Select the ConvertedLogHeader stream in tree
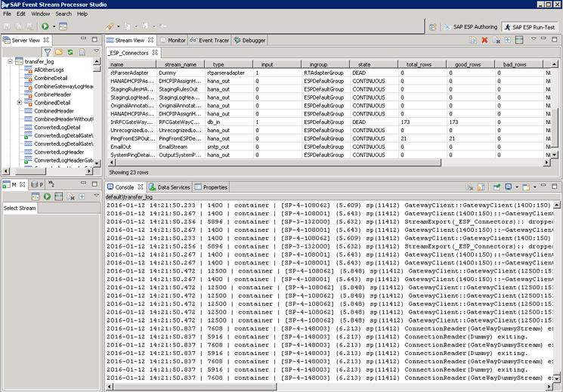Viewport: 563px width, 392px height. [59, 152]
